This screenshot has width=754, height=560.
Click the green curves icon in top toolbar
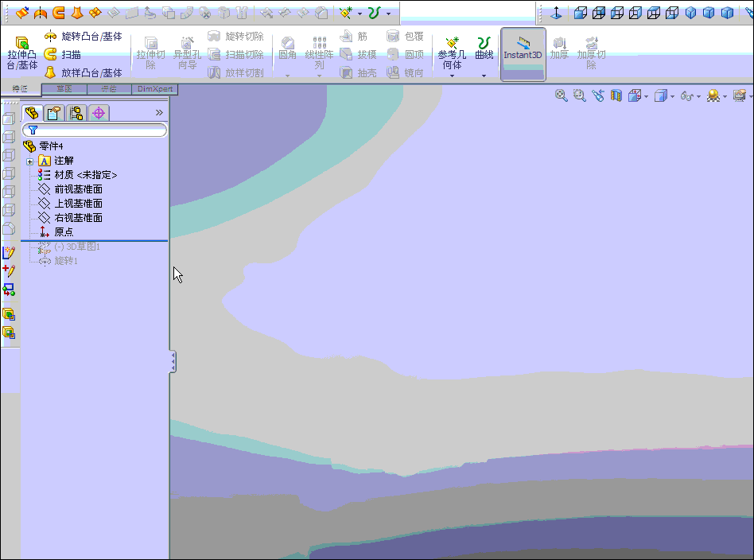point(374,13)
